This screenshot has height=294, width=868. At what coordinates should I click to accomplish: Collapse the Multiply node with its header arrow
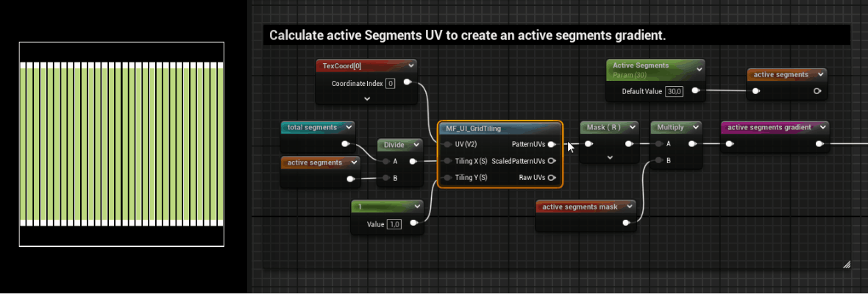(x=695, y=127)
